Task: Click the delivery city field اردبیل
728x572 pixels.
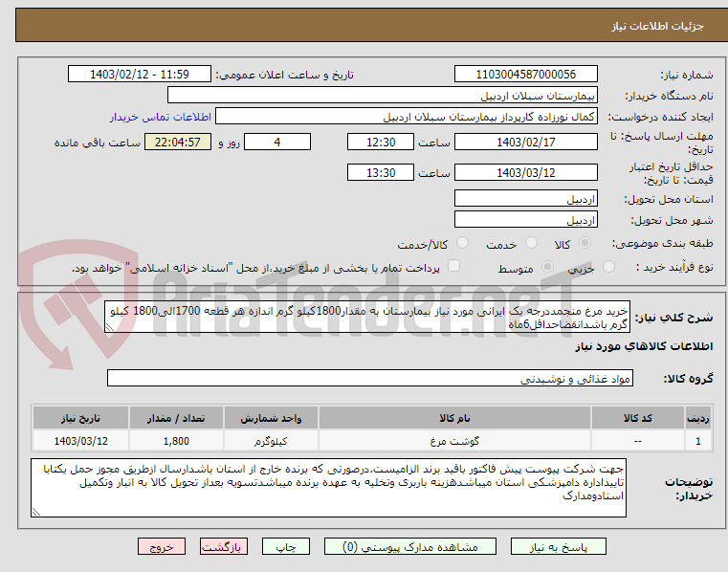Action: pyautogui.click(x=525, y=219)
